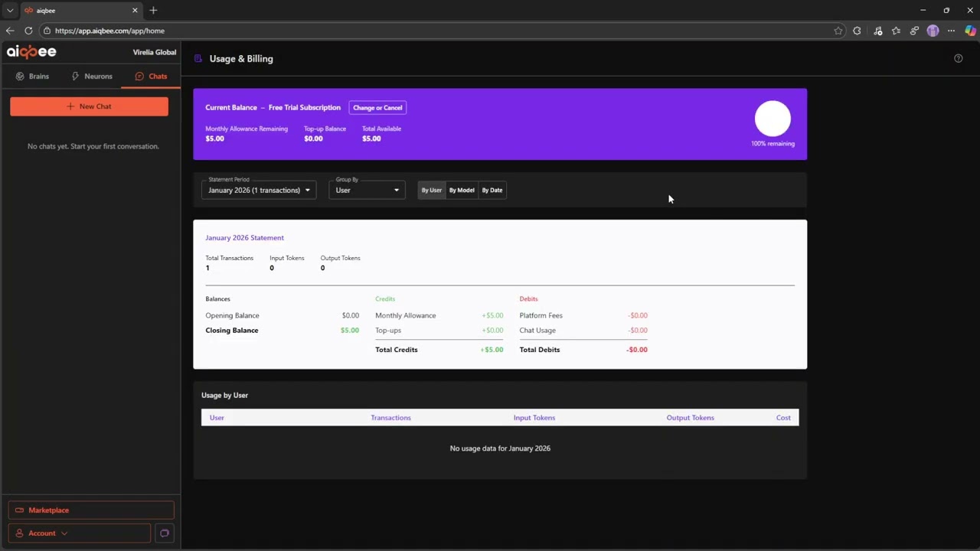Select the By User grouping toggle
Viewport: 980px width, 551px height.
431,190
